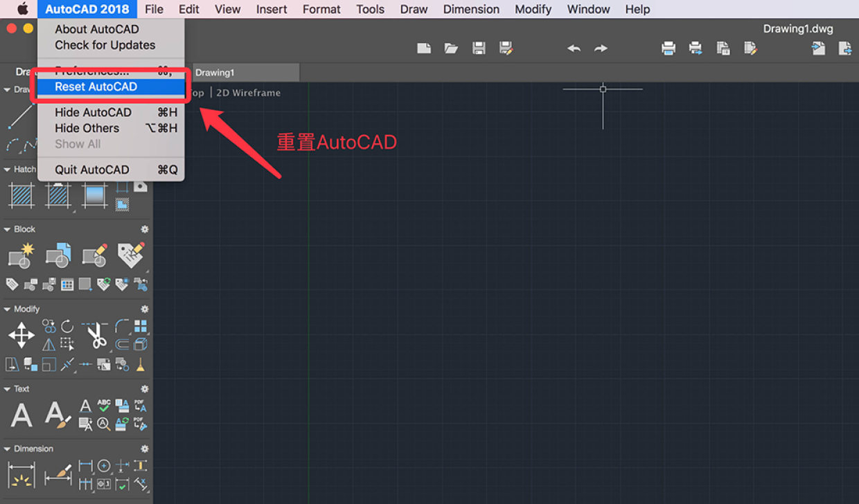859x504 pixels.
Task: Select the Rotate tool circular arrow icon
Action: click(x=67, y=326)
